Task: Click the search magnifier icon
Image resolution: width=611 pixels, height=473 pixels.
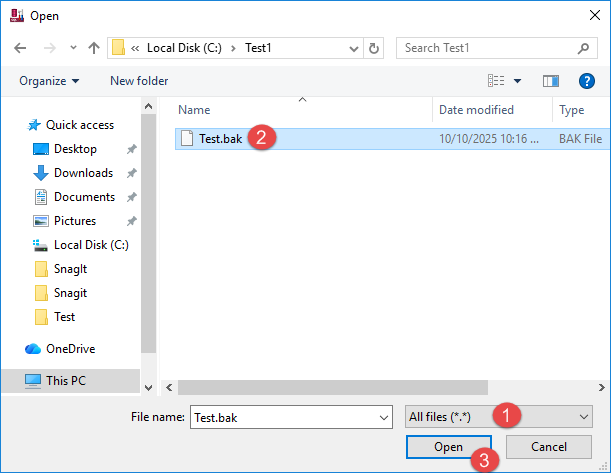Action: tap(584, 48)
